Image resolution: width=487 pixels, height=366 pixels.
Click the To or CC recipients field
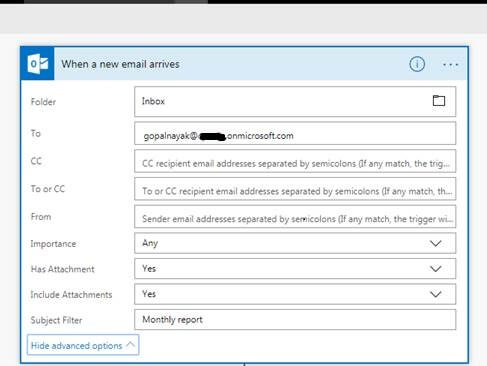(295, 189)
